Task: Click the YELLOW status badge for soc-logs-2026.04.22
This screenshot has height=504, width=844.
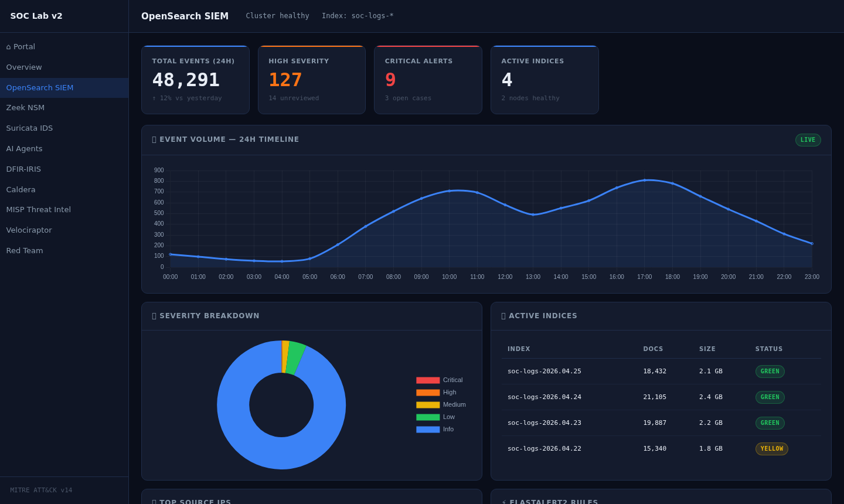Action: coord(771,448)
